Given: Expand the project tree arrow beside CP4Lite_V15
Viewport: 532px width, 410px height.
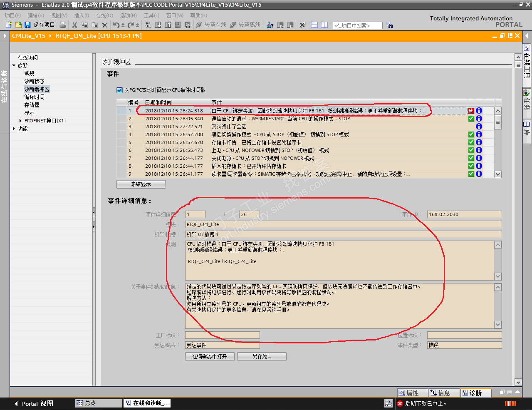Looking at the screenshot, I should tap(5, 36).
